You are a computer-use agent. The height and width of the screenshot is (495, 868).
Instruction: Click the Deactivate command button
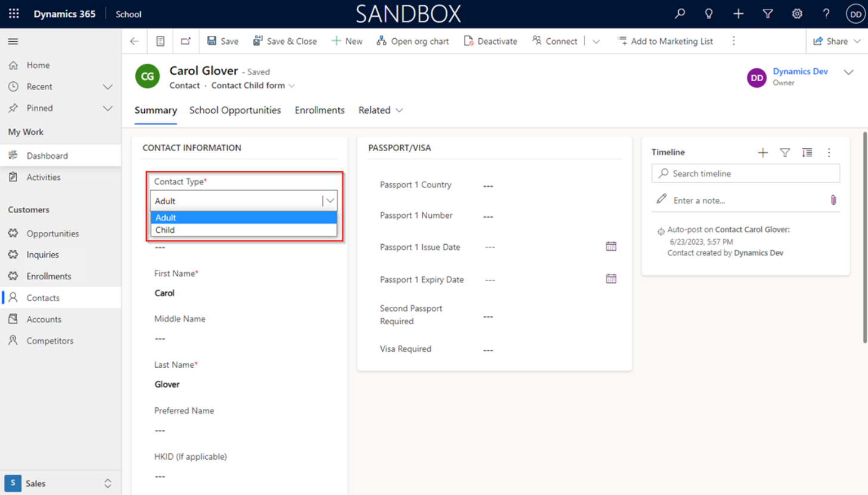[490, 41]
